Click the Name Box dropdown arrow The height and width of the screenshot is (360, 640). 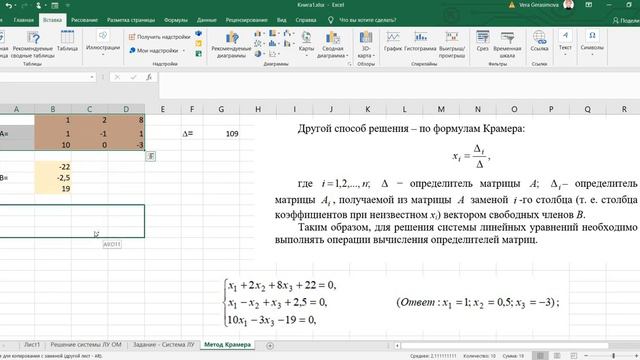click(92, 77)
